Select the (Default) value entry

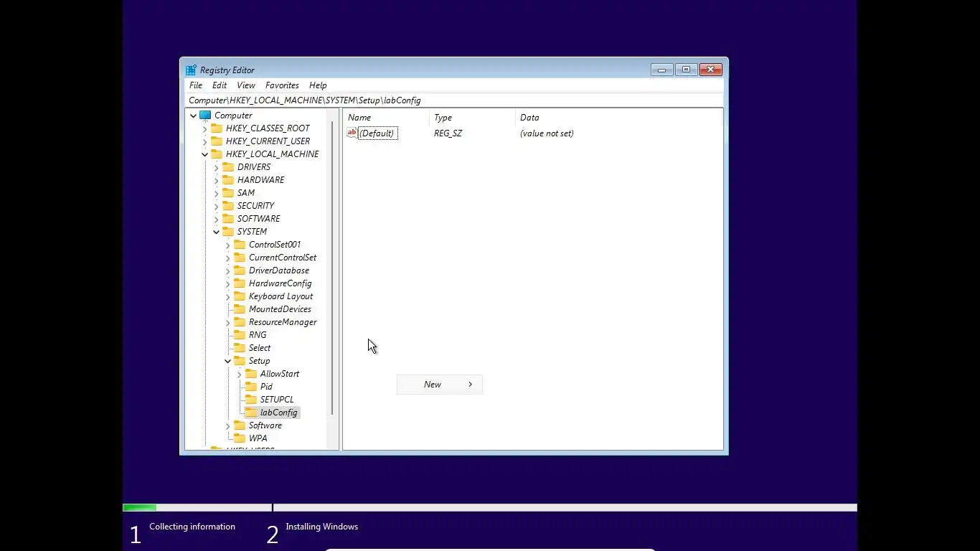377,133
